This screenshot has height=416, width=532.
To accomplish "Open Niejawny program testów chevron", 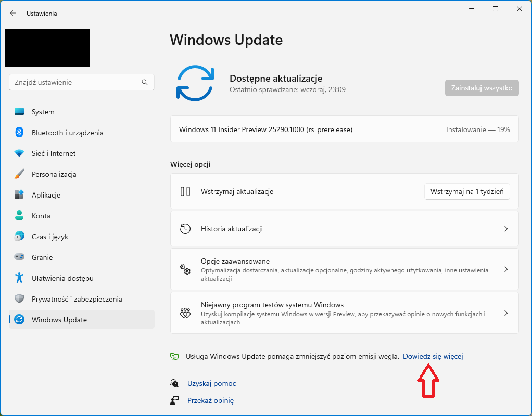I will (505, 313).
